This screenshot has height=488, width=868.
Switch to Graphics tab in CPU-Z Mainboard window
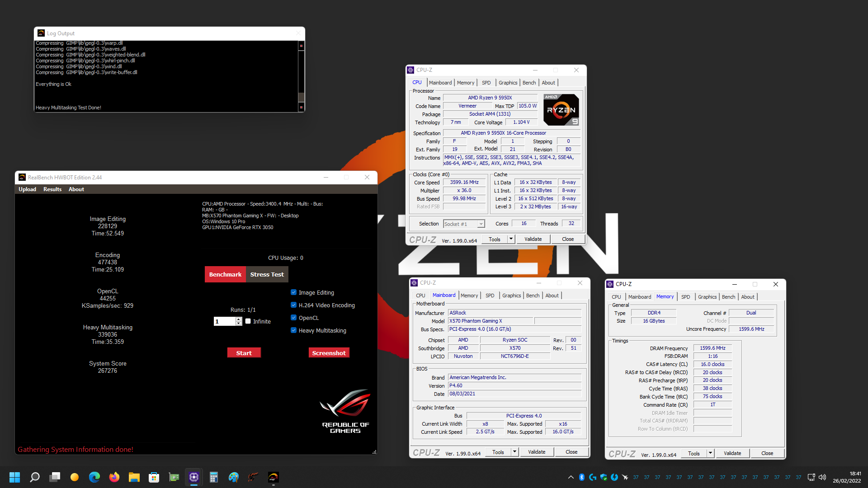[x=511, y=296]
